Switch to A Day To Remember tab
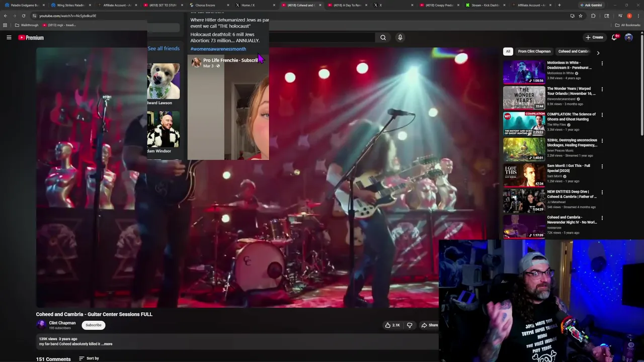Screen dimensions: 644x362 click(347, 5)
